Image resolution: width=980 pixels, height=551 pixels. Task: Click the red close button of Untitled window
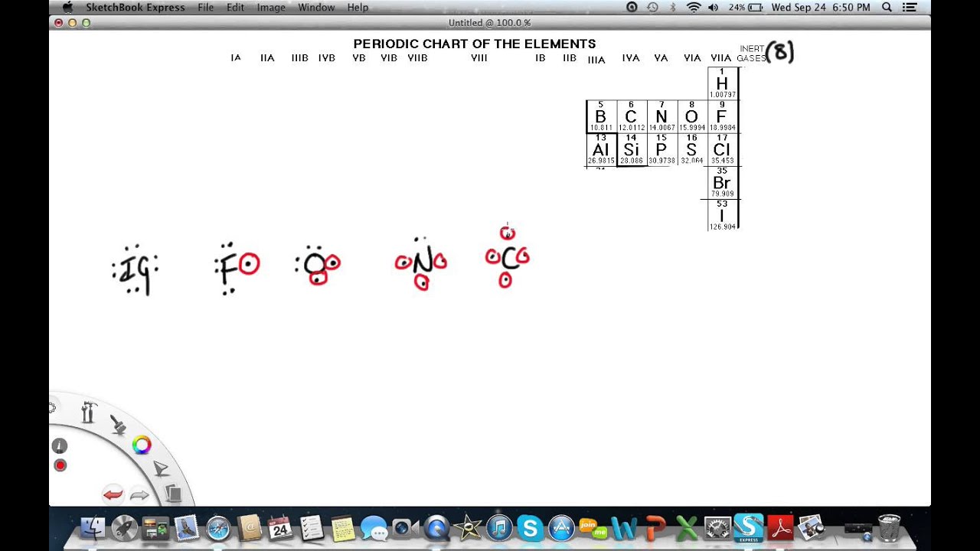(59, 23)
